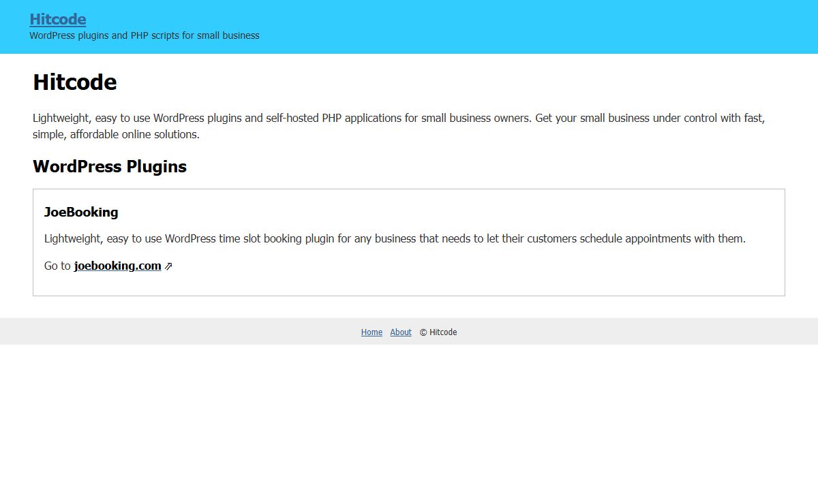Screen dimensions: 818x504
Task: Go to Home in footer
Action: 372,332
